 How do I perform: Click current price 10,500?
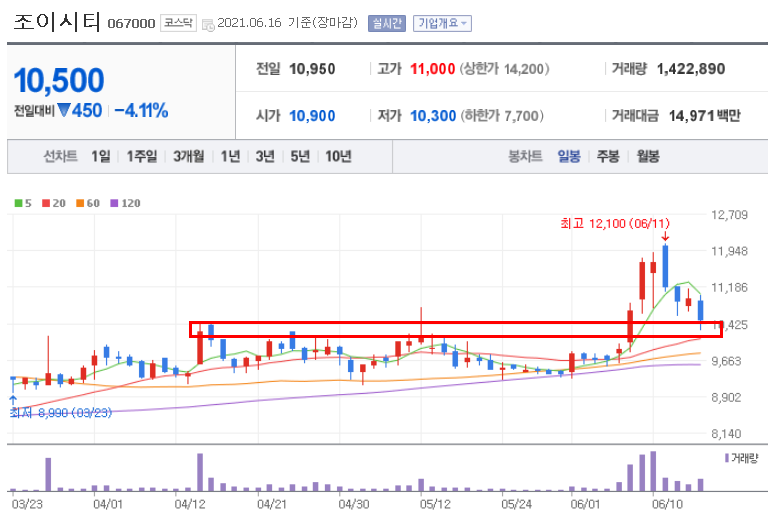pos(59,80)
